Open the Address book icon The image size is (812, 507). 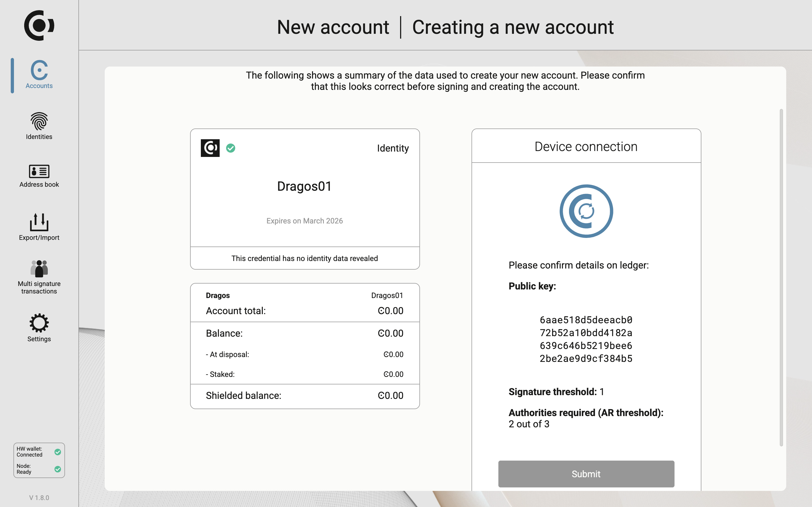click(39, 171)
